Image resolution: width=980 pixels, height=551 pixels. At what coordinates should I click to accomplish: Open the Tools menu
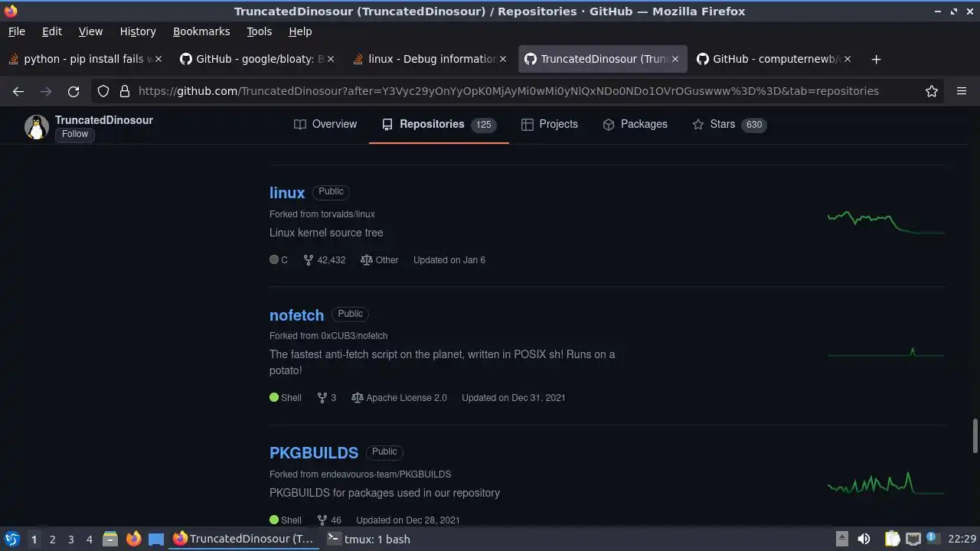pyautogui.click(x=259, y=31)
